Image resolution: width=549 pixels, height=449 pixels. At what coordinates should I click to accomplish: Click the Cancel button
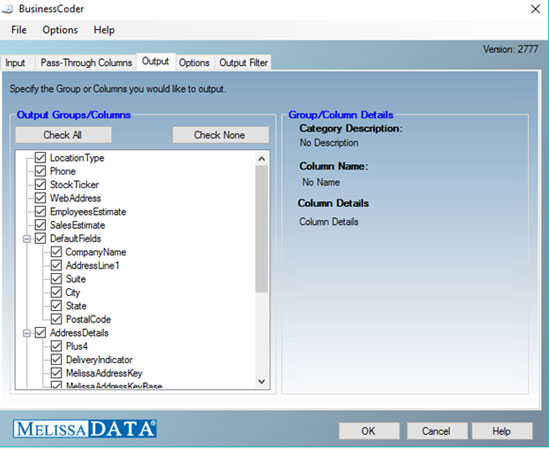pos(437,431)
